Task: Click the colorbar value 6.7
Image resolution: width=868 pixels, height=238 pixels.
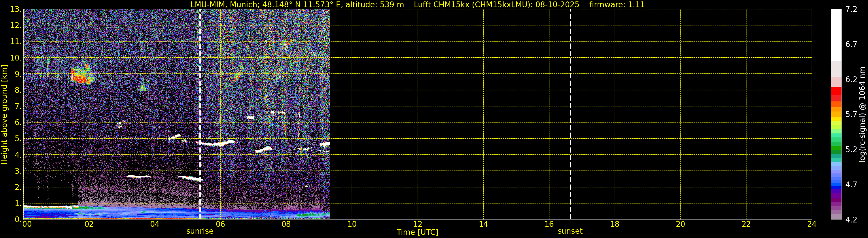Action: 851,44
